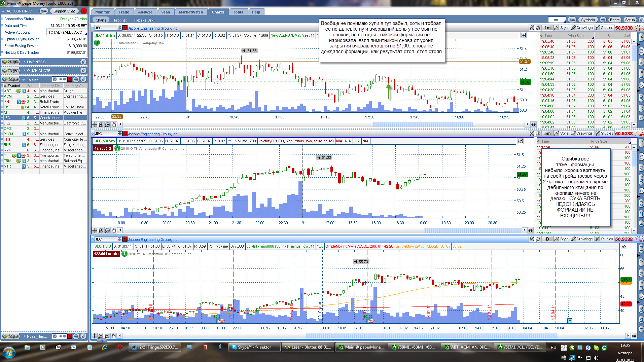Switch to the MarketWatch tab
This screenshot has height=362, width=644.
[x=191, y=12]
